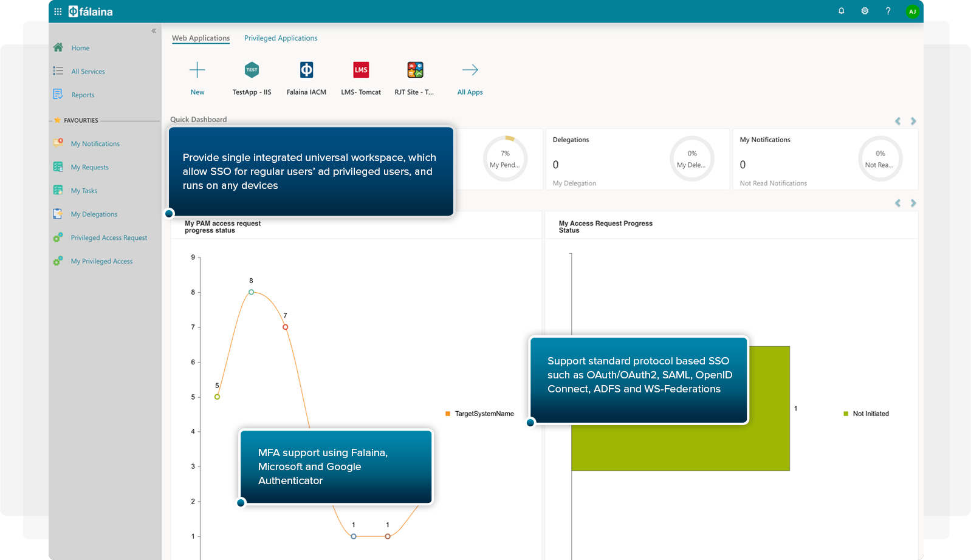Switch to Privileged Applications tab
This screenshot has width=971, height=560.
click(281, 38)
